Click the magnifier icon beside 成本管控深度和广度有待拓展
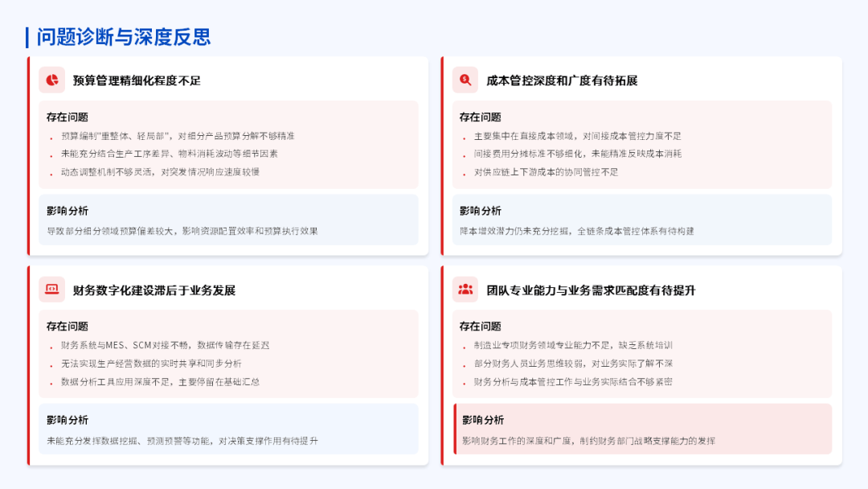 (x=465, y=80)
